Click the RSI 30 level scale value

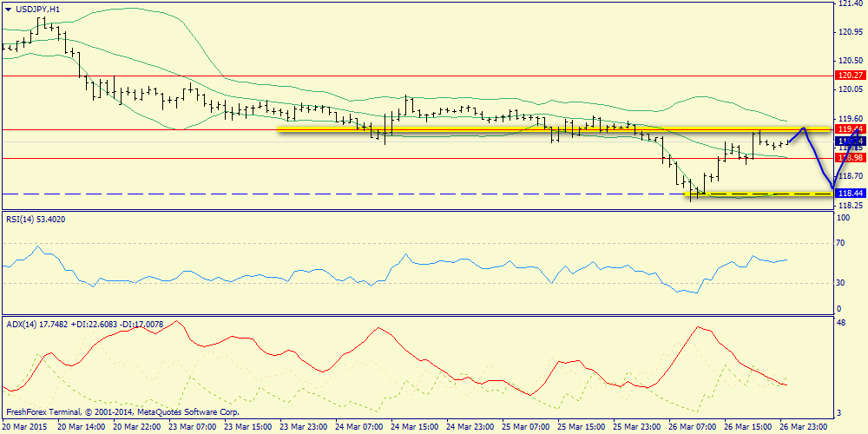(x=840, y=283)
